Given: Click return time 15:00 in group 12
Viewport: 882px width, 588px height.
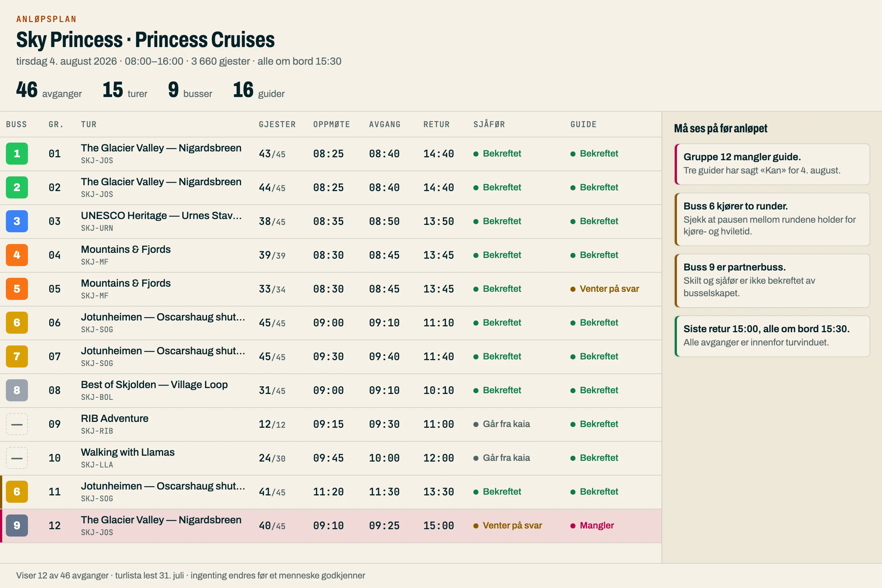Looking at the screenshot, I should coord(438,526).
